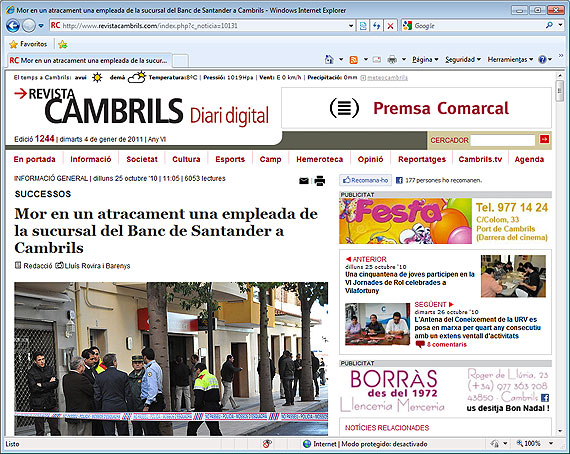Screen dimensions: 570x454
Task: Open the 8 comentaris link
Action: (x=446, y=344)
